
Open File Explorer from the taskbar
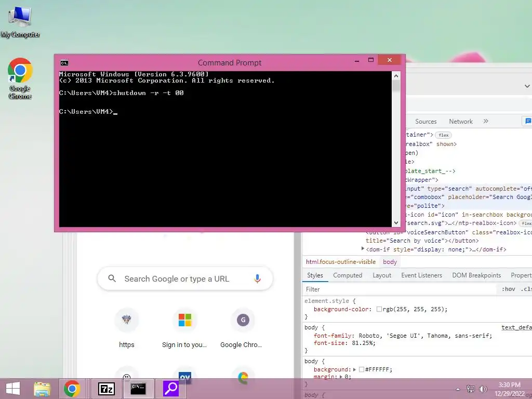click(42, 389)
